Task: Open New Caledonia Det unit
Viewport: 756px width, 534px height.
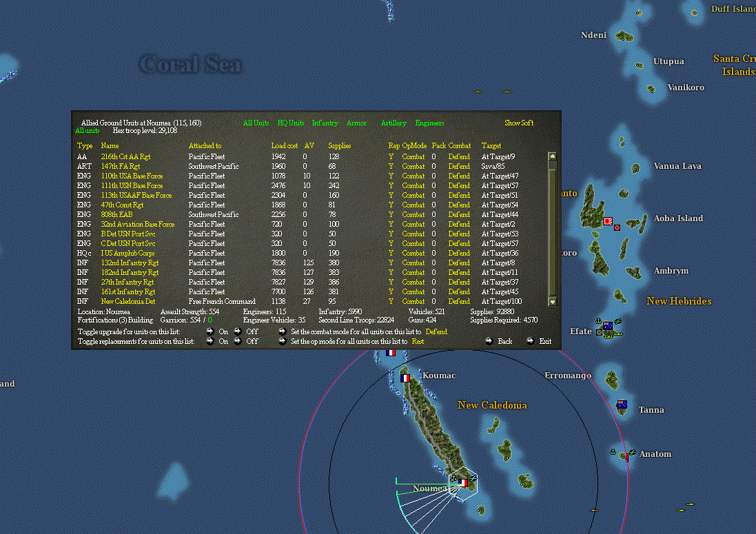Action: [x=127, y=301]
